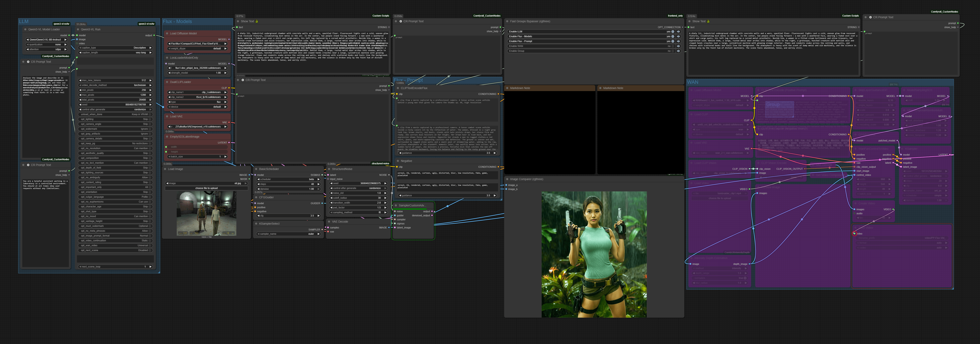980x344 pixels.
Task: Collapse the DualCLIPLoader node via its title dot
Action: tap(167, 82)
